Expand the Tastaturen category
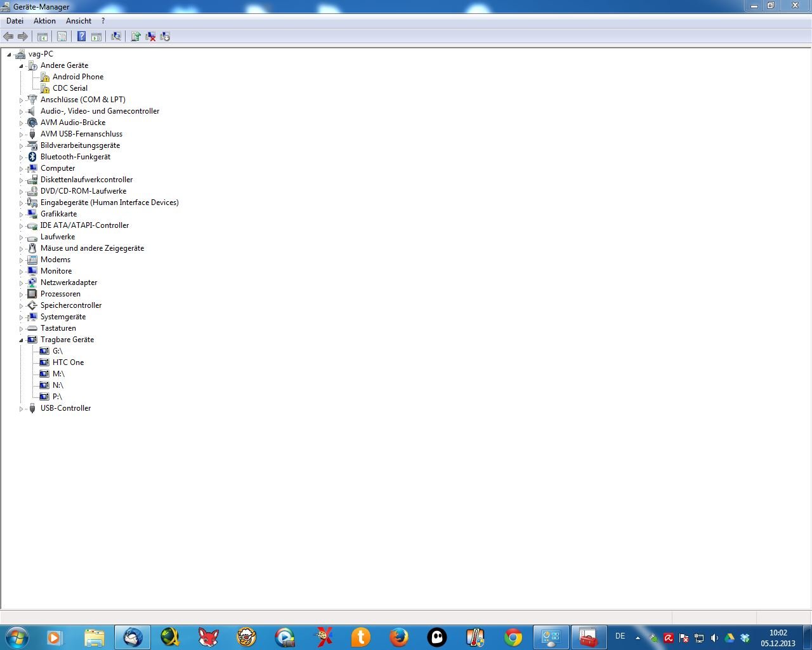 click(21, 329)
